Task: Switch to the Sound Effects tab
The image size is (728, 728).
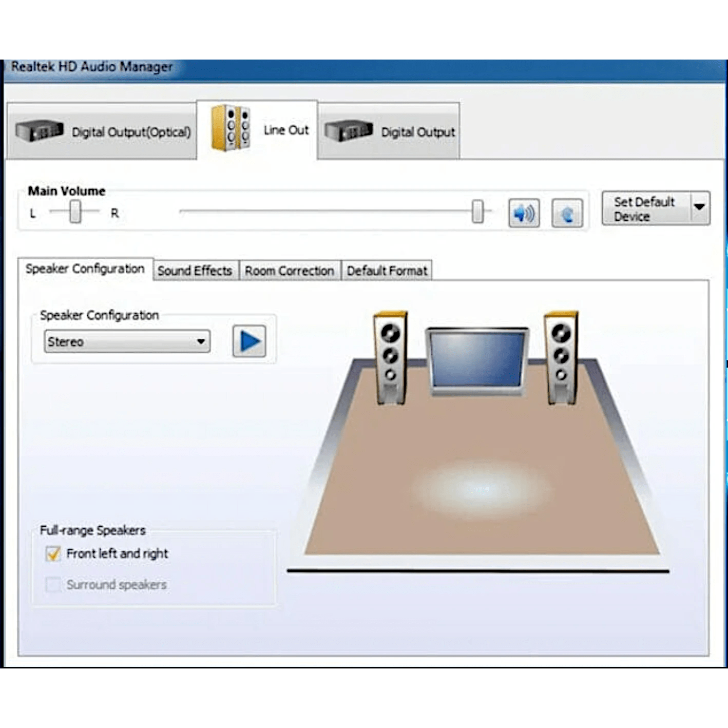Action: point(195,271)
